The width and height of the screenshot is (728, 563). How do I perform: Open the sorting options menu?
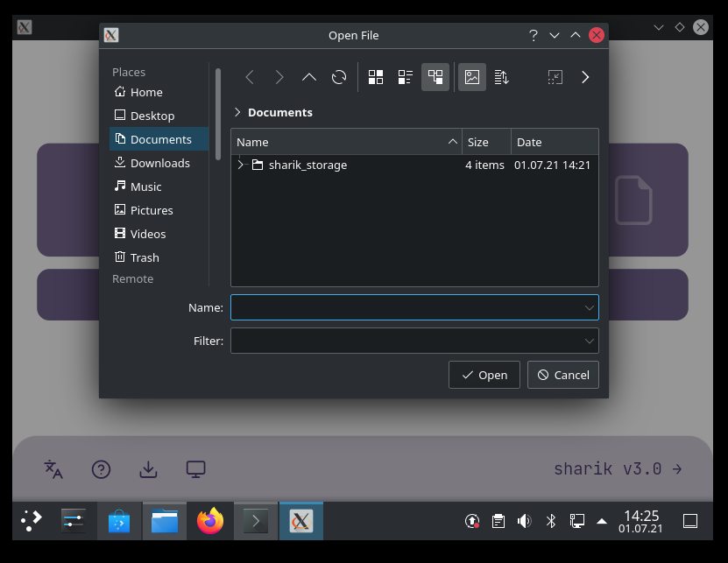502,77
